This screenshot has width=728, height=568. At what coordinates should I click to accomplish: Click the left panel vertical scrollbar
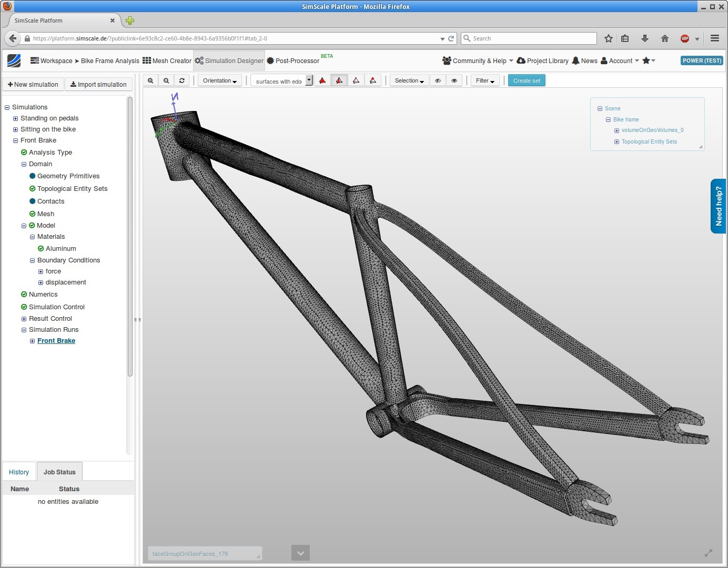130,237
